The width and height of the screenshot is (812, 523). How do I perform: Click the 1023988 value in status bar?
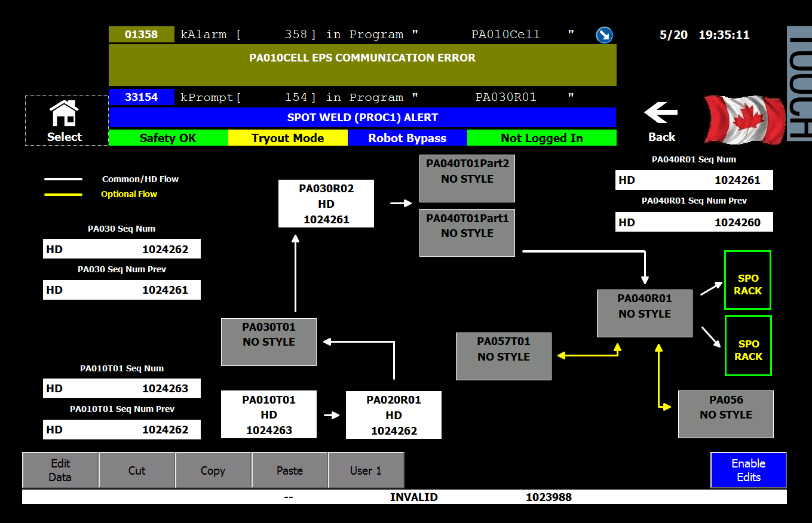coord(549,497)
